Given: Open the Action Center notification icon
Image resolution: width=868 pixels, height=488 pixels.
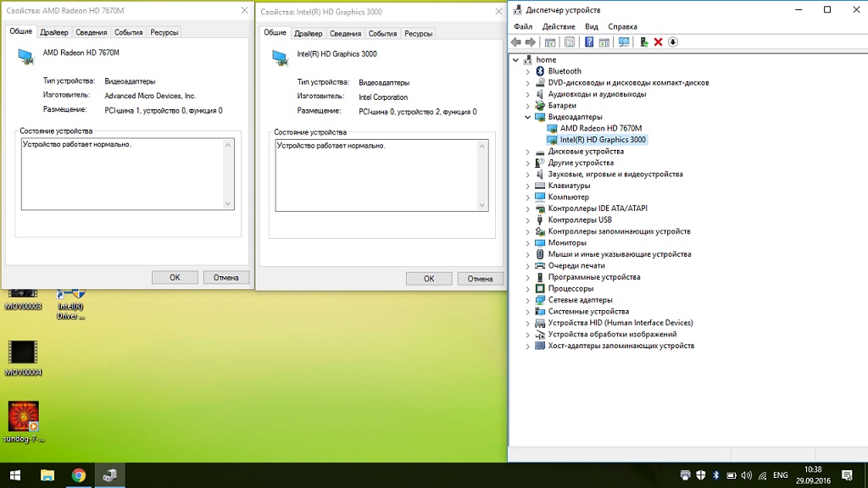Looking at the screenshot, I should (847, 475).
